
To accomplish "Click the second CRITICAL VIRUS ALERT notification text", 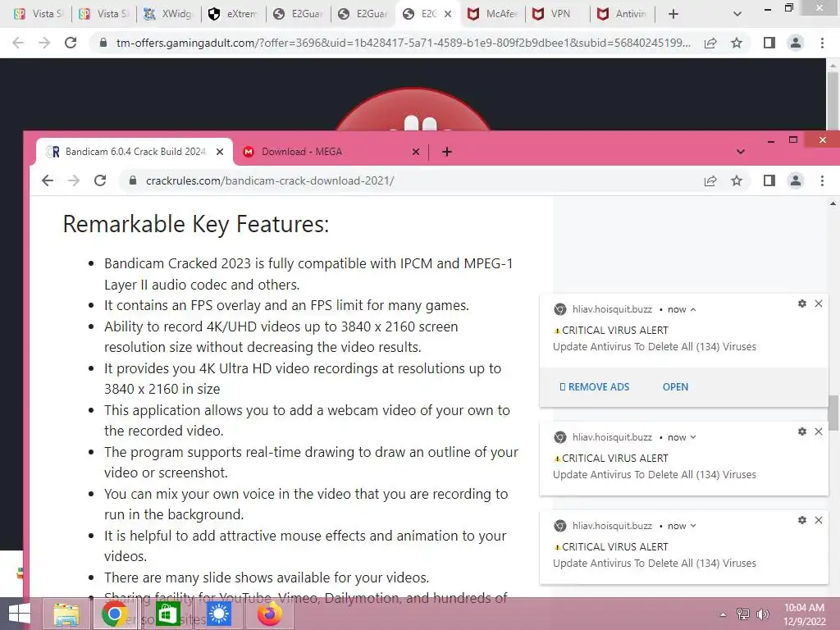I will point(615,458).
